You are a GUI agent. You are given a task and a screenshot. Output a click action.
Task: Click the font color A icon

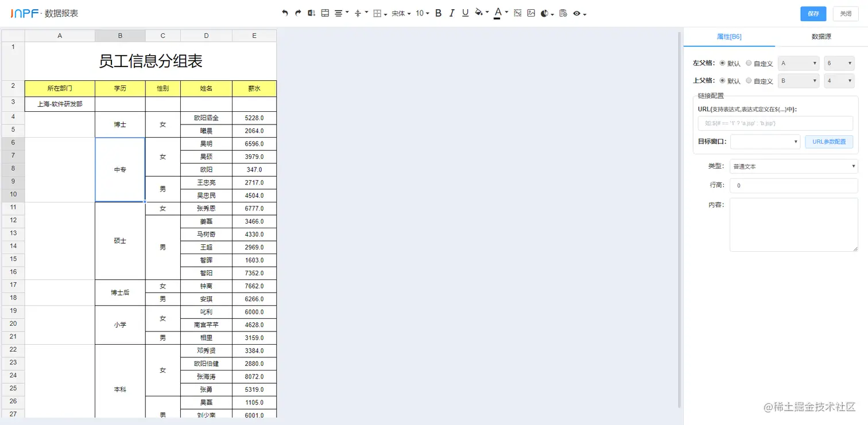498,13
